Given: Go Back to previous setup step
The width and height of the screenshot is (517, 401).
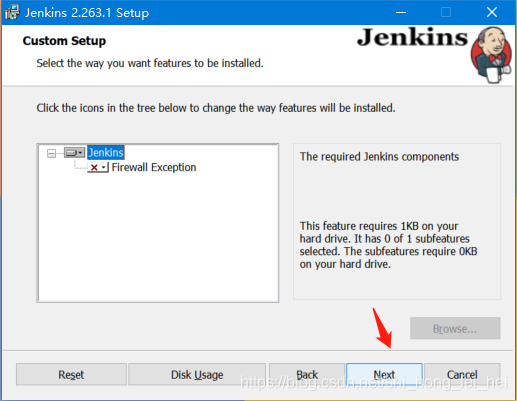Looking at the screenshot, I should click(307, 374).
